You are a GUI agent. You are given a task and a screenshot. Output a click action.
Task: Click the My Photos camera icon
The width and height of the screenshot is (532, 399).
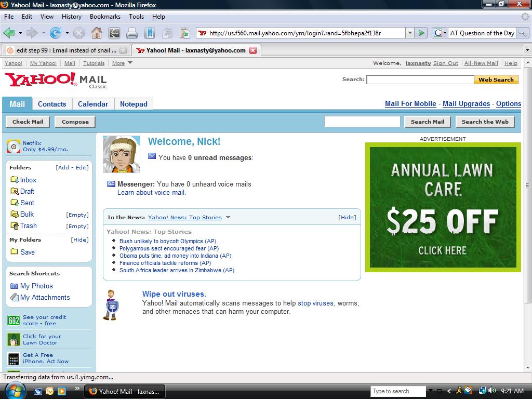tap(14, 286)
